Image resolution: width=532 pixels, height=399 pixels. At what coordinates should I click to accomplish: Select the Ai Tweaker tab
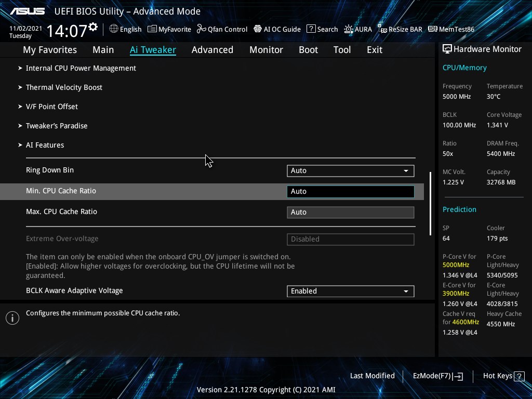[153, 50]
